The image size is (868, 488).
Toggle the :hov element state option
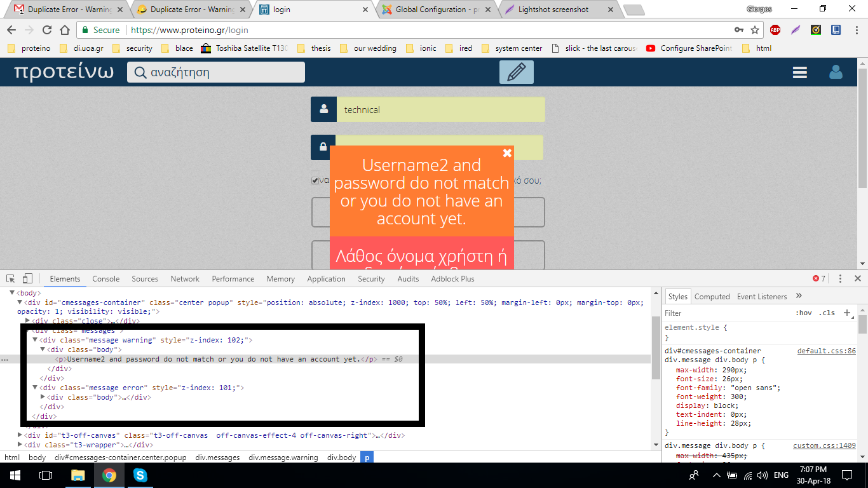coord(804,313)
